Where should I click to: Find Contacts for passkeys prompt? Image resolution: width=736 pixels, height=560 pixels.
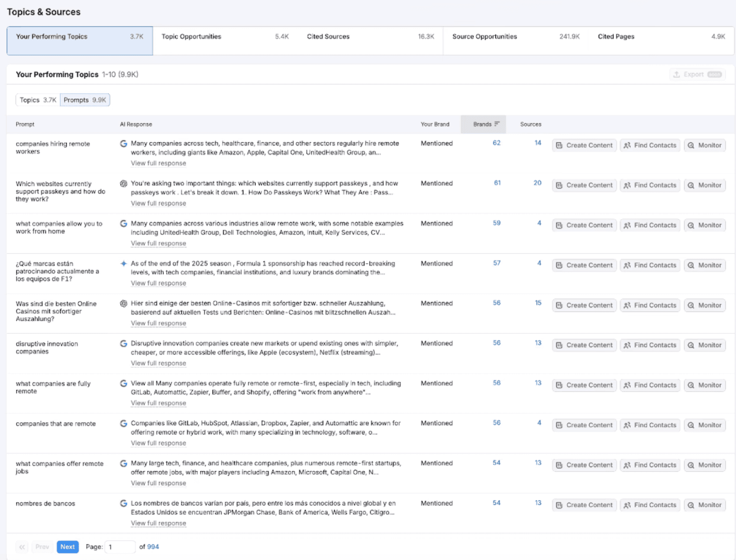coord(650,185)
